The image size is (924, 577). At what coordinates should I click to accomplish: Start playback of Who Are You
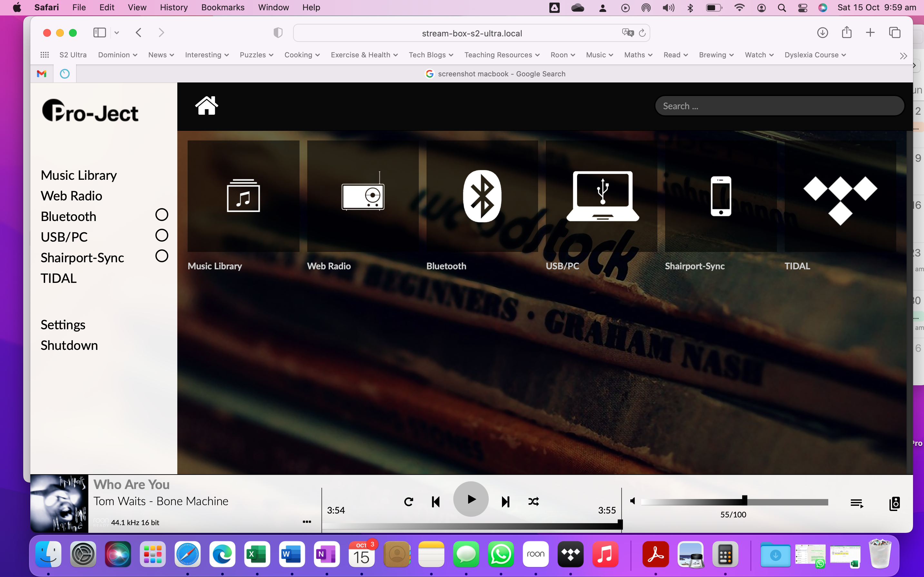click(x=471, y=499)
